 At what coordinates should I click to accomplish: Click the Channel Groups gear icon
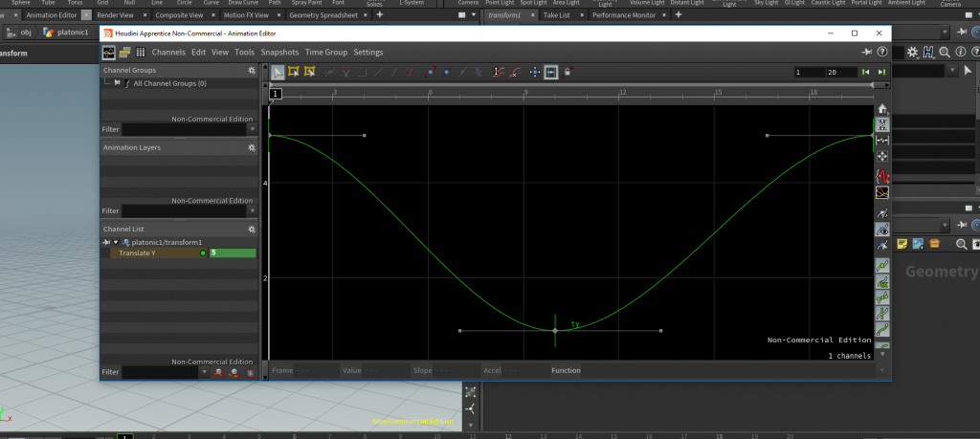point(252,71)
